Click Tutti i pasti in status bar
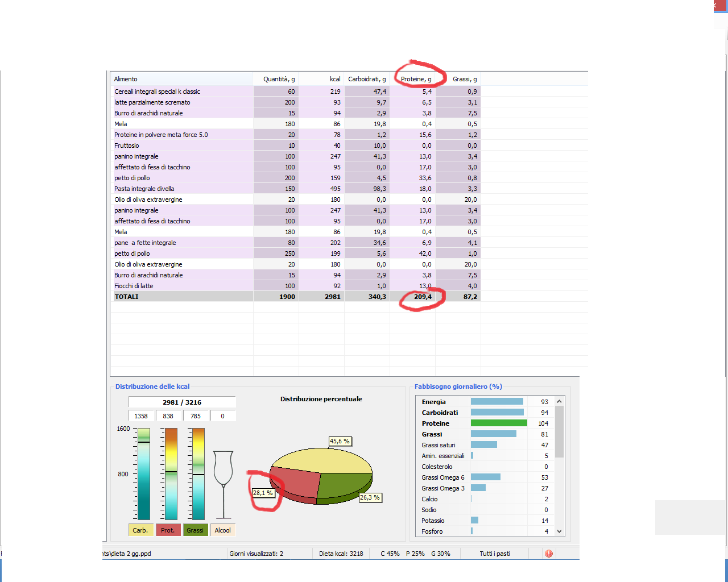The image size is (728, 582). pyautogui.click(x=494, y=554)
